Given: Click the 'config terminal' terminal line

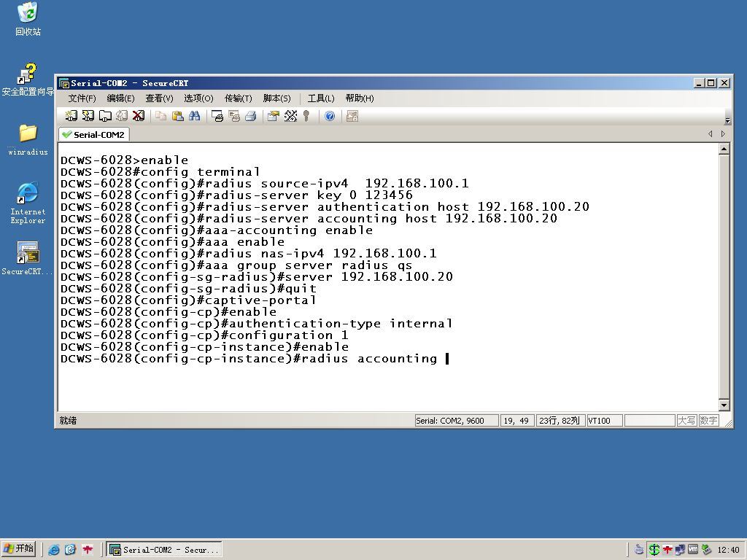Looking at the screenshot, I should point(160,172).
